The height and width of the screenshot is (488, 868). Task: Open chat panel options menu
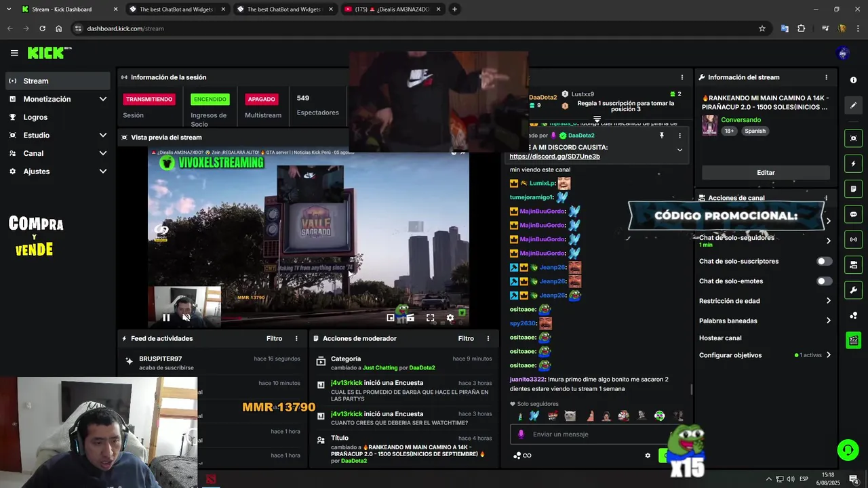(682, 77)
